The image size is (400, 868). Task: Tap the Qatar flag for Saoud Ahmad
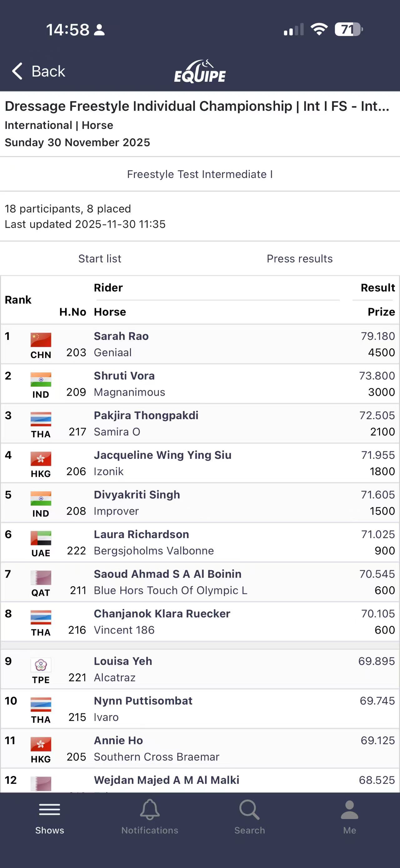[x=41, y=577]
